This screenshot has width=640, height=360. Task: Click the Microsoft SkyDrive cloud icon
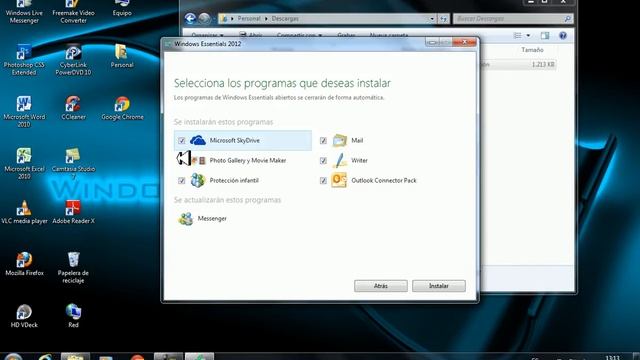coord(198,140)
